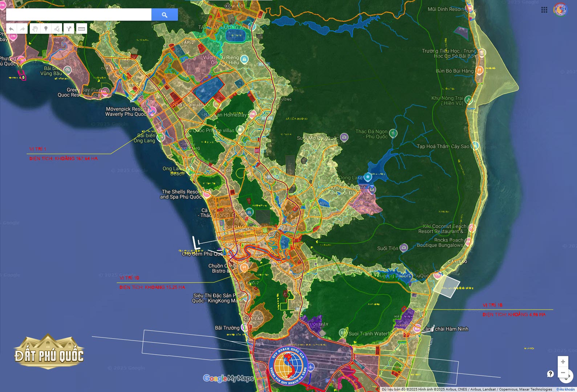577x392 pixels.
Task: Zoom out with the minus button
Action: (x=563, y=372)
